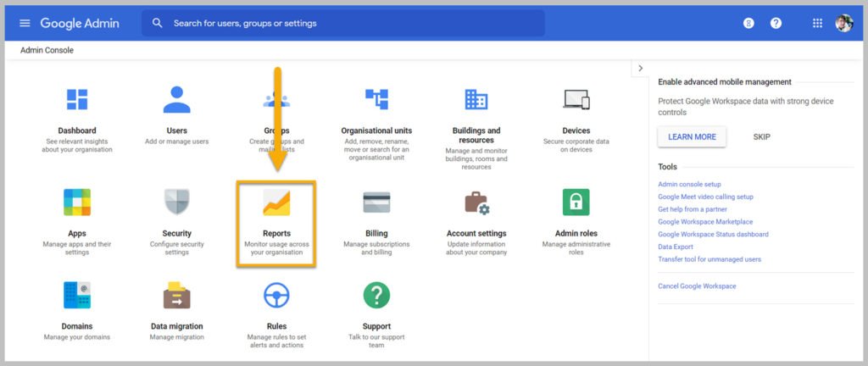
Task: Collapse the right side panel chevron
Action: click(x=641, y=69)
